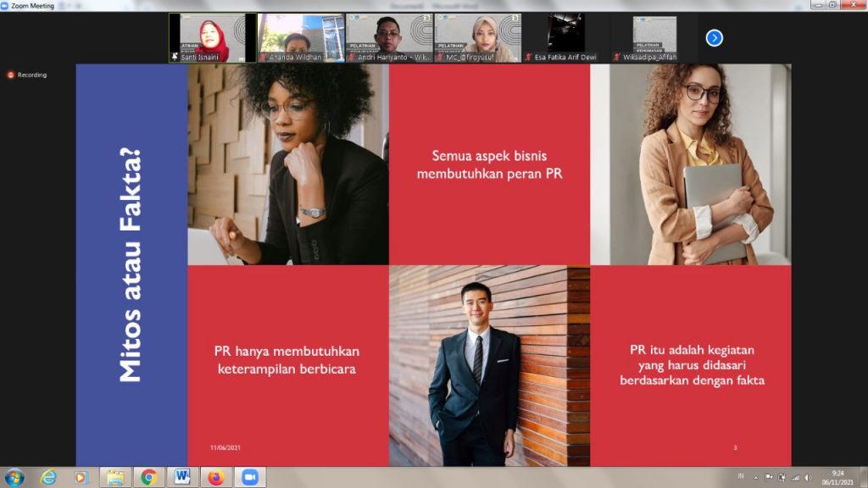
Task: Click the Recording indicator
Action: [x=28, y=75]
